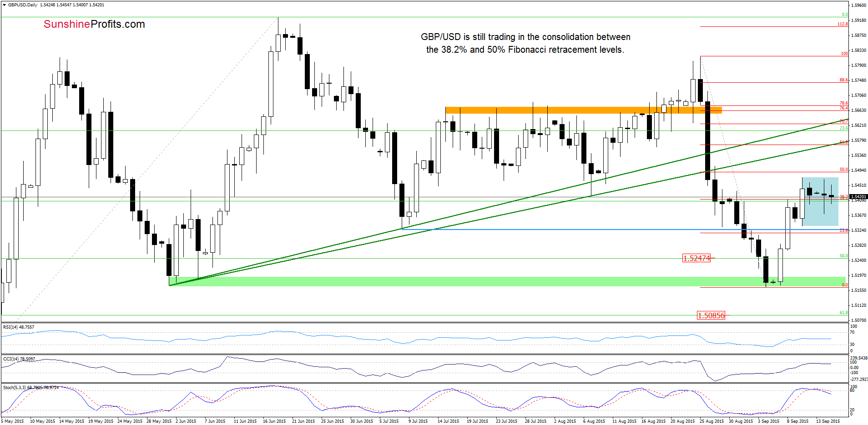Click the RSI(14) 48.7557 indicator label
Image resolution: width=868 pixels, height=425 pixels.
(19, 327)
